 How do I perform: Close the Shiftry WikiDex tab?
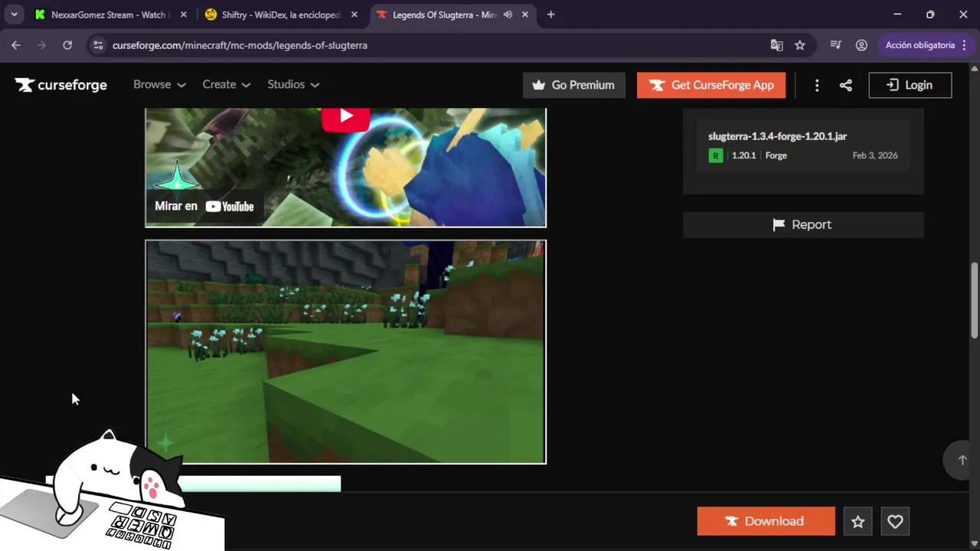pyautogui.click(x=354, y=15)
